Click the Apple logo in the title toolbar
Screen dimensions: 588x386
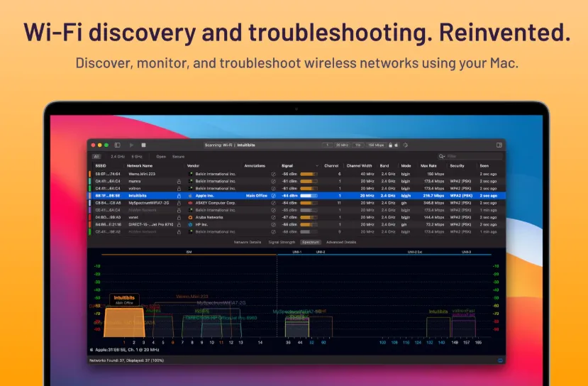(396, 145)
